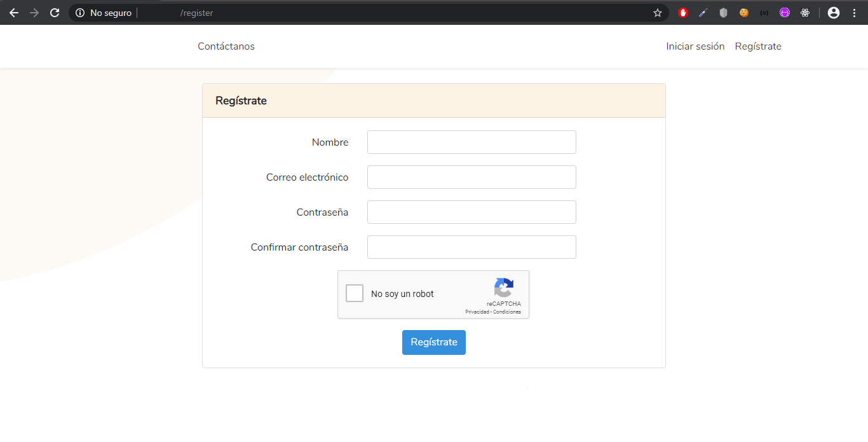This screenshot has width=868, height=442.
Task: Submit with the blue Regístrate button
Action: [x=434, y=342]
